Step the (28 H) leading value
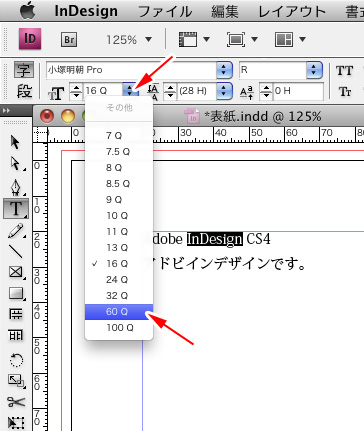This screenshot has height=431, width=364. pyautogui.click(x=170, y=91)
